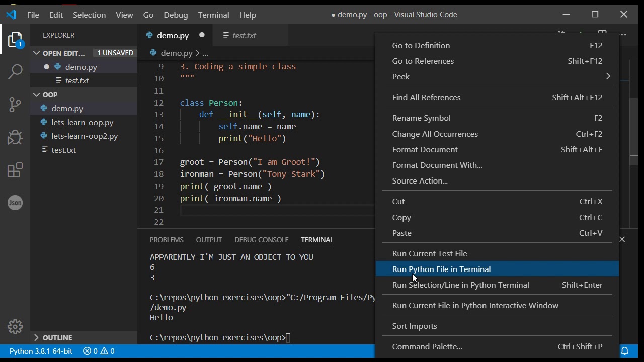Click the Python 3.8.1 64-bit interpreter selector
The width and height of the screenshot is (644, 362).
point(41,351)
